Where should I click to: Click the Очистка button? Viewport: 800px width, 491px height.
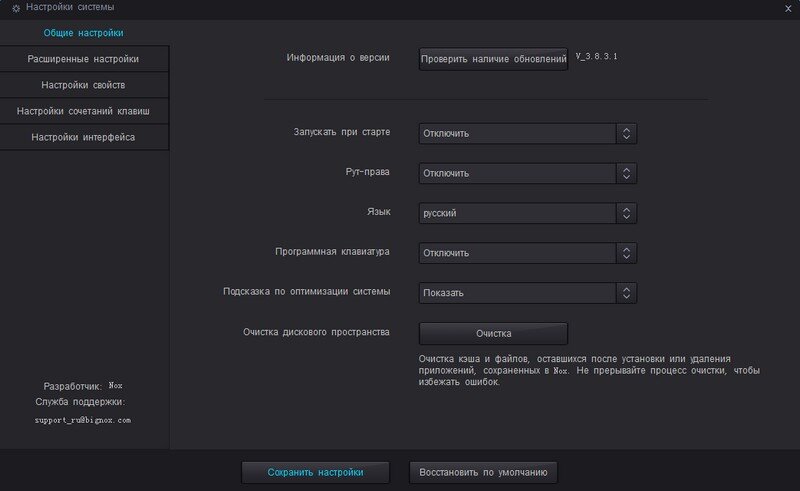493,333
